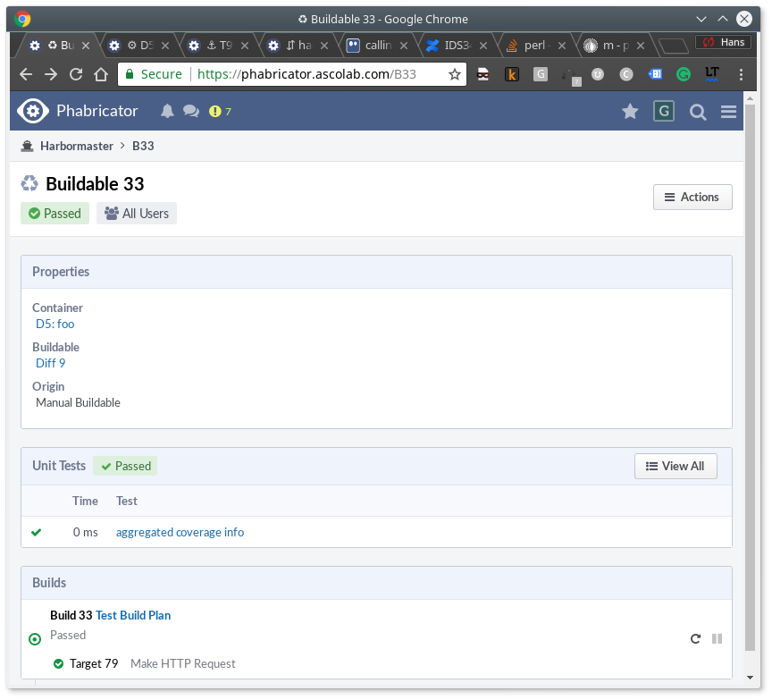Click the green check beside Target 79
The height and width of the screenshot is (700, 772).
59,663
